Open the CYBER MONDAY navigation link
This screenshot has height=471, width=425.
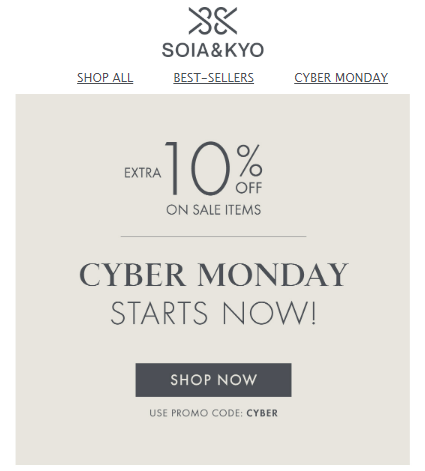(341, 78)
